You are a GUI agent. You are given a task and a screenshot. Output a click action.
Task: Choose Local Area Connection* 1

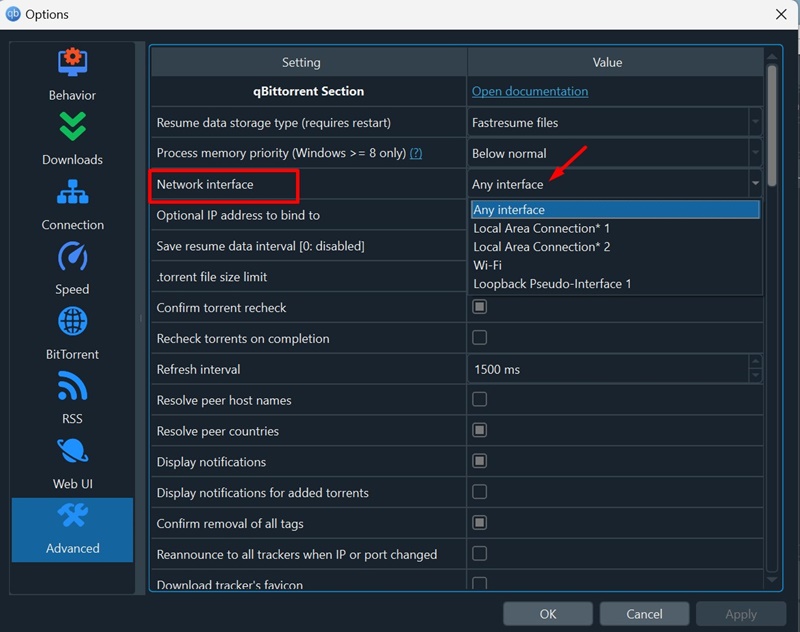click(615, 228)
